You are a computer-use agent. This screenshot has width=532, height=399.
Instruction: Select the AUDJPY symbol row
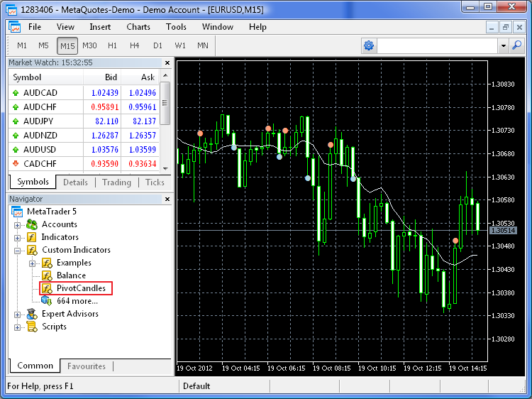pyautogui.click(x=84, y=121)
